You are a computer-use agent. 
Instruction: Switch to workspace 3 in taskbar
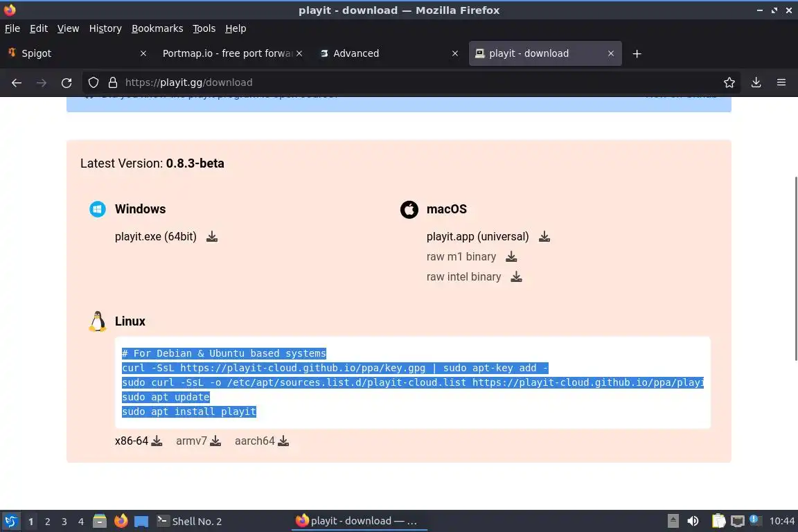pos(64,522)
